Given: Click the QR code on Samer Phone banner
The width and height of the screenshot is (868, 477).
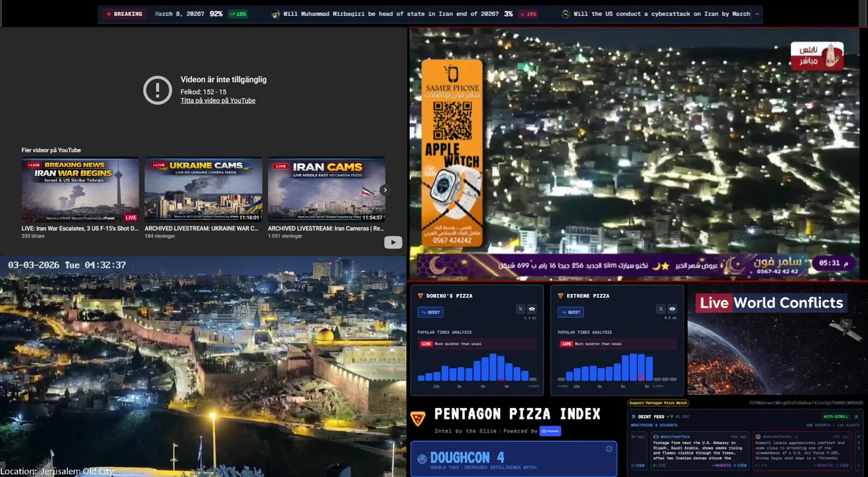Looking at the screenshot, I should (452, 121).
